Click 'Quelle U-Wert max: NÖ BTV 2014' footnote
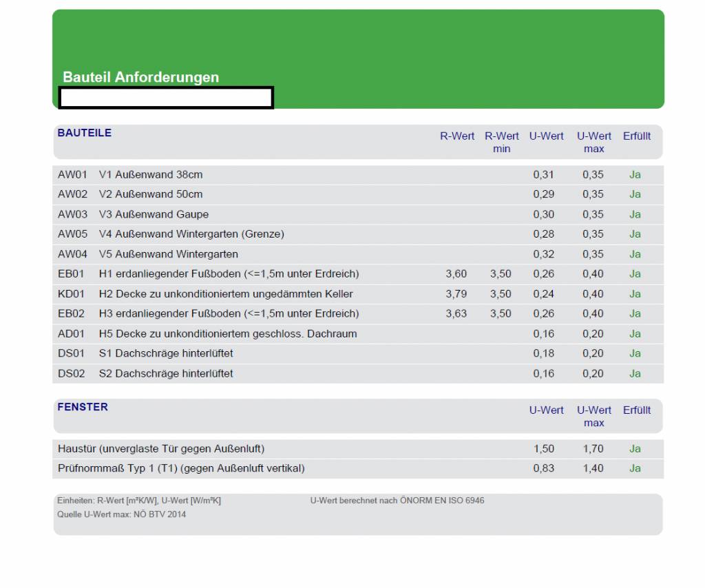The image size is (705, 588). point(121,514)
